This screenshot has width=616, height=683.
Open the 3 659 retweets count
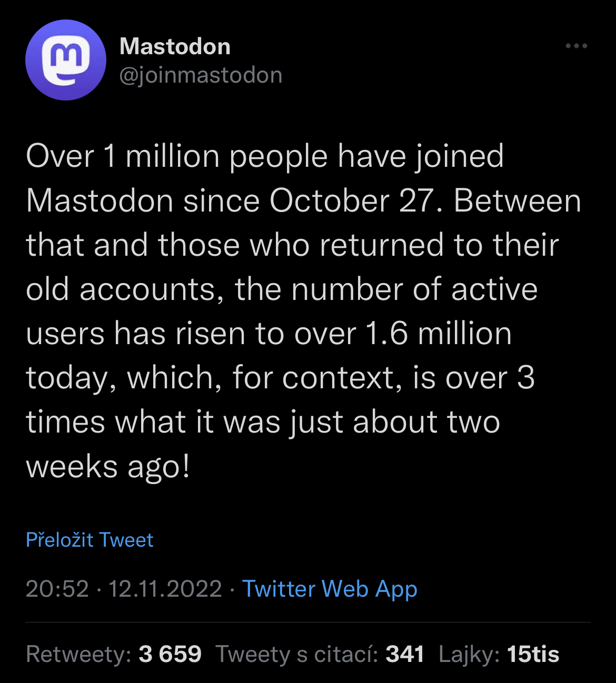click(170, 654)
